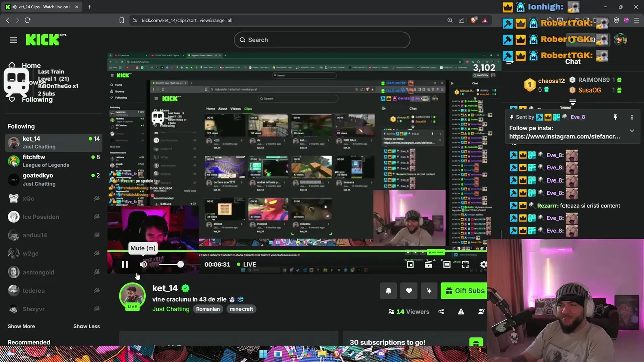Image resolution: width=644 pixels, height=362 pixels.
Task: Mute the stream with the speaker icon
Action: tap(143, 264)
